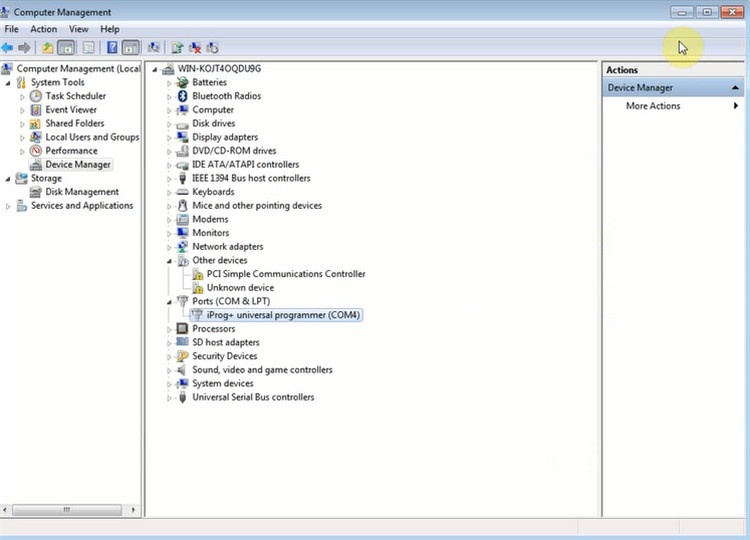Click the Up One Level folder icon

click(x=48, y=47)
